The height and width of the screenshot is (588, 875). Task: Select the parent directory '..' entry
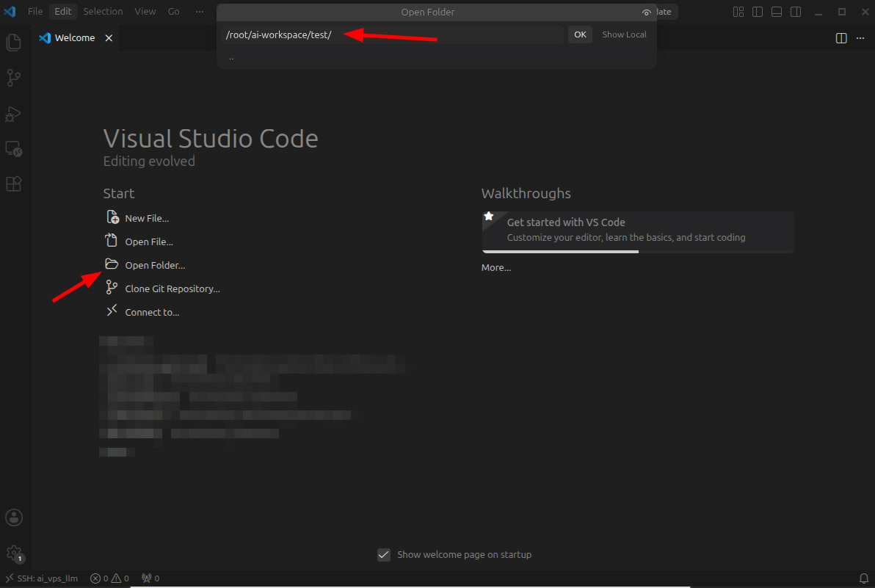[x=436, y=57]
